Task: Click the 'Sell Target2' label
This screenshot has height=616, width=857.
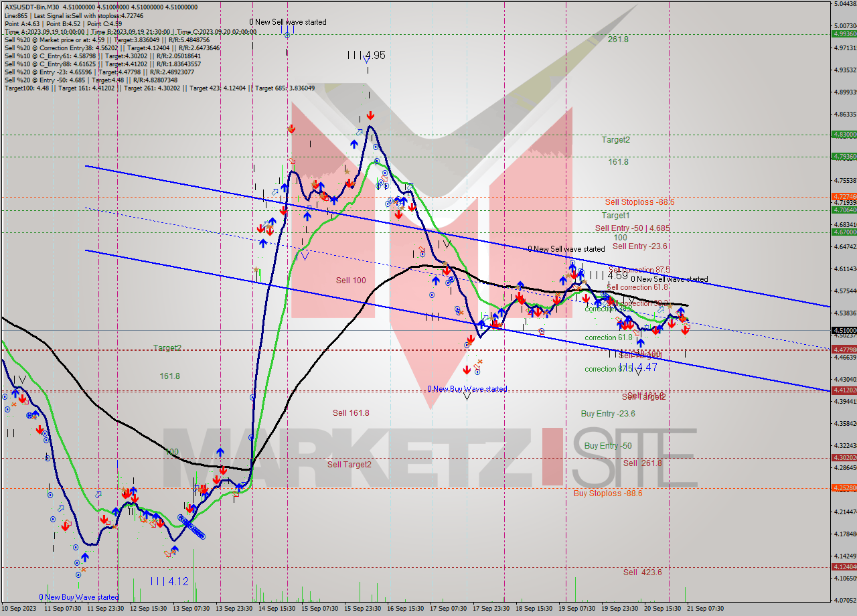Action: point(349,465)
